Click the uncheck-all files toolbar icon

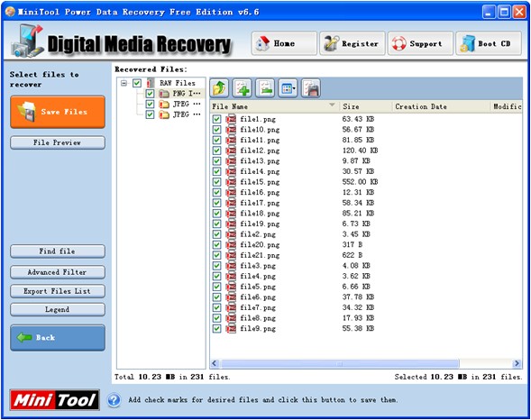point(265,88)
